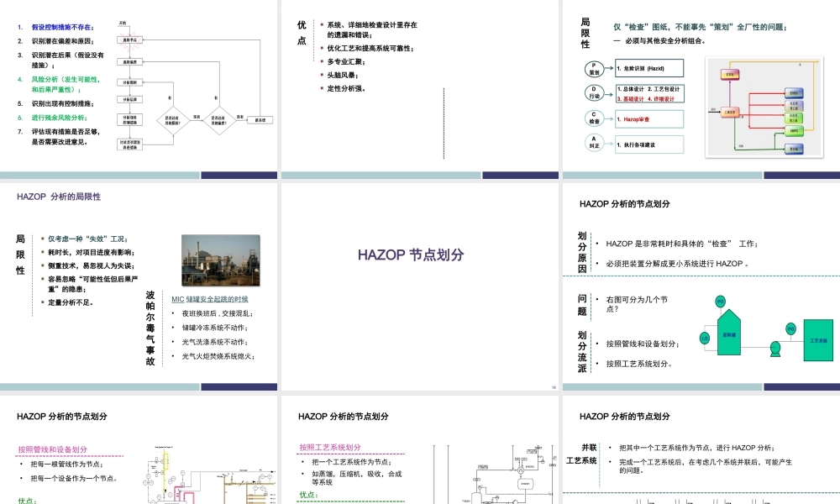840x504 pixels.
Task: Select the D 行动 circle icon
Action: tap(594, 92)
